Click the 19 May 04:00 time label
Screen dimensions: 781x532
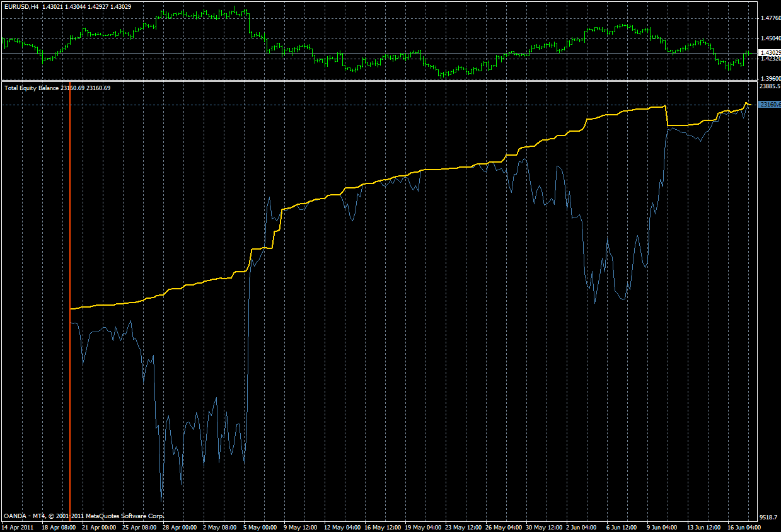coord(423,527)
